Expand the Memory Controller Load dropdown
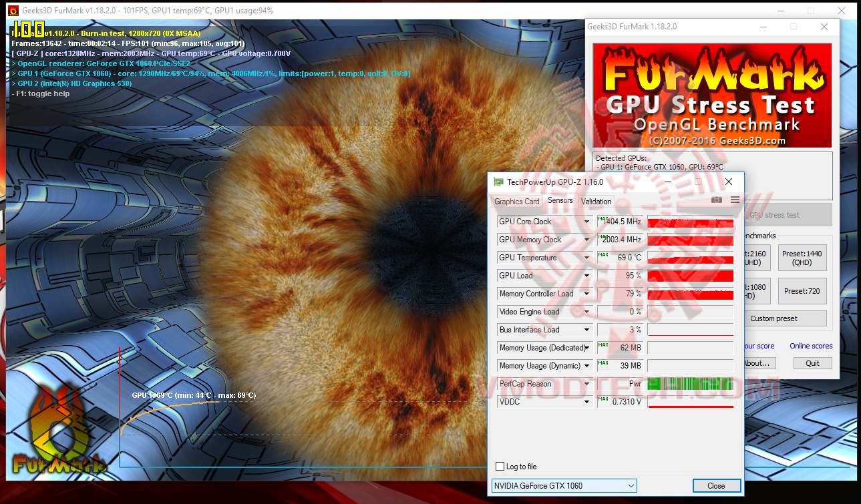 pos(587,294)
